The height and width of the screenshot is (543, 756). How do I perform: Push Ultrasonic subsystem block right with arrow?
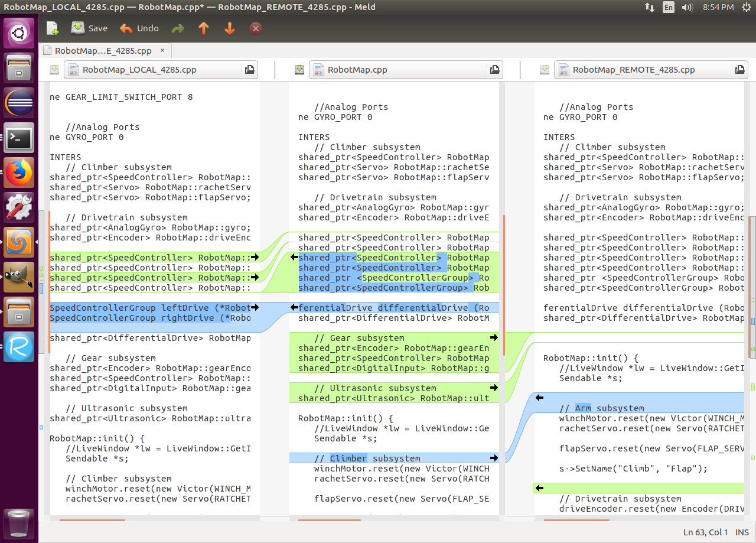click(x=494, y=388)
